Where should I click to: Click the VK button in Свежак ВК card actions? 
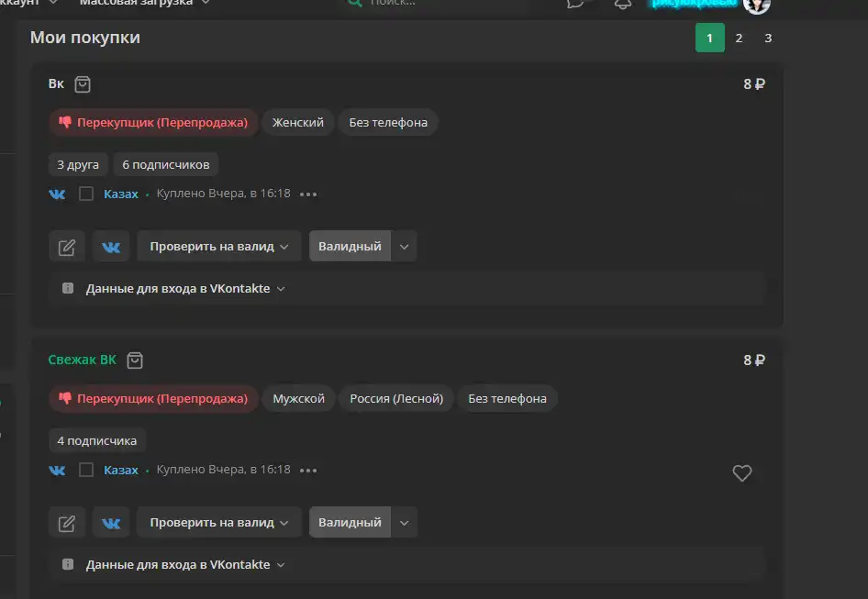tap(111, 523)
